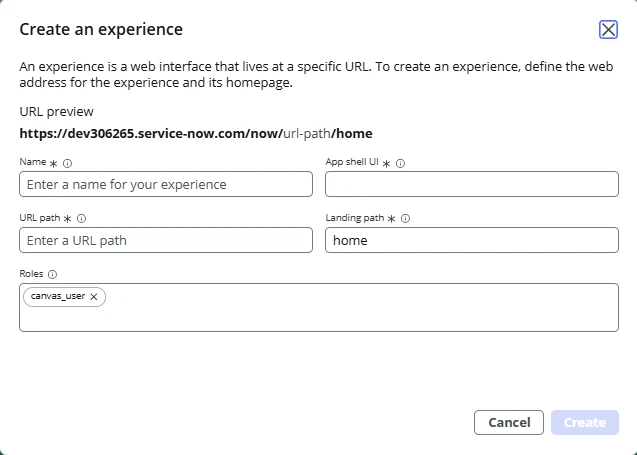Close the Create an experience dialog
The image size is (637, 455).
coord(608,29)
